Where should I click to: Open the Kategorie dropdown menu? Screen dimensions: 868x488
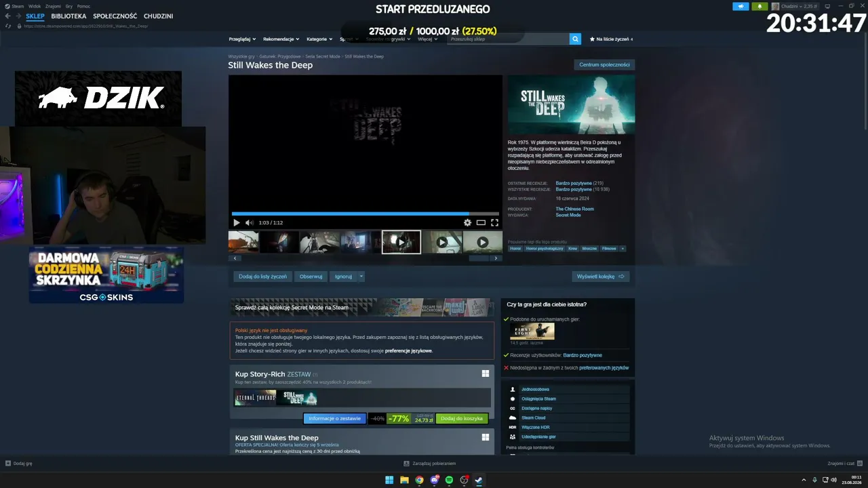tap(319, 39)
